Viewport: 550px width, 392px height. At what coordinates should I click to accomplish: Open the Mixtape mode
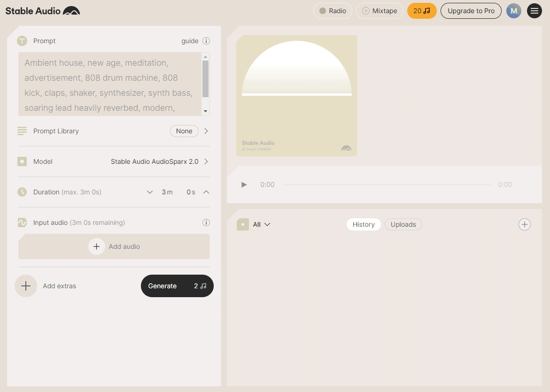380,11
